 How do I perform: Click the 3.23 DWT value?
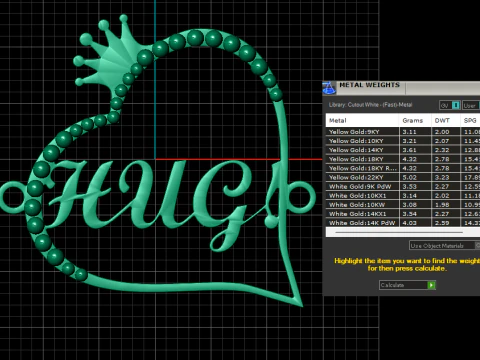(x=442, y=177)
